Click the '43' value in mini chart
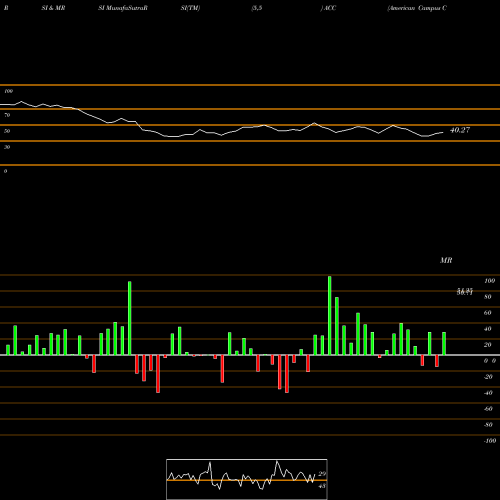The image size is (500, 500). (x=322, y=486)
